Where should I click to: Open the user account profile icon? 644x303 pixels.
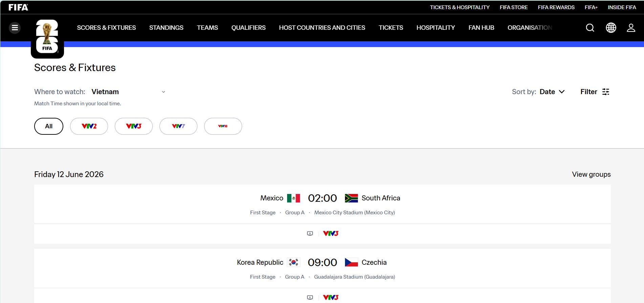[x=631, y=28]
